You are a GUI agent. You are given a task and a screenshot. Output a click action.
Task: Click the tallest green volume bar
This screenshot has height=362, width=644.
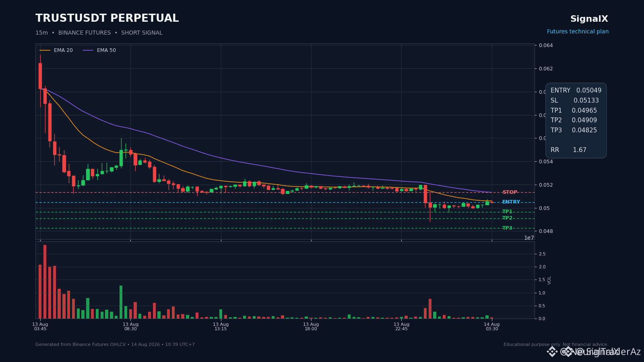click(x=121, y=302)
